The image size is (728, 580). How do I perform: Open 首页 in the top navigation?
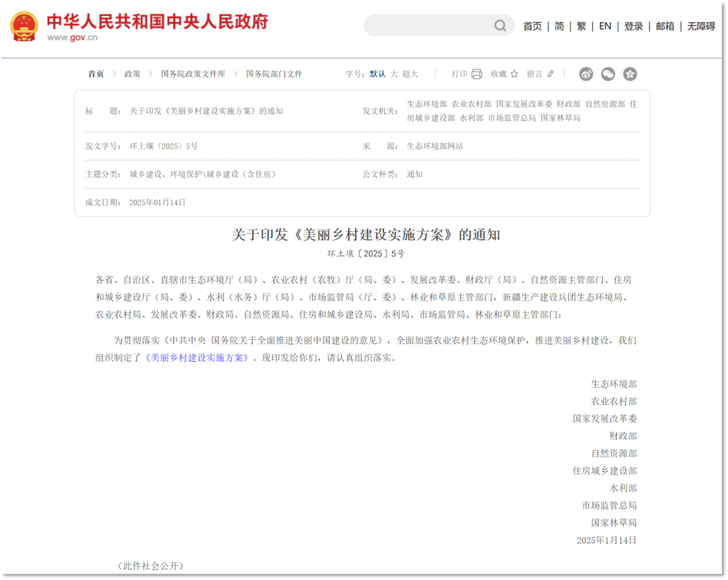[x=532, y=26]
